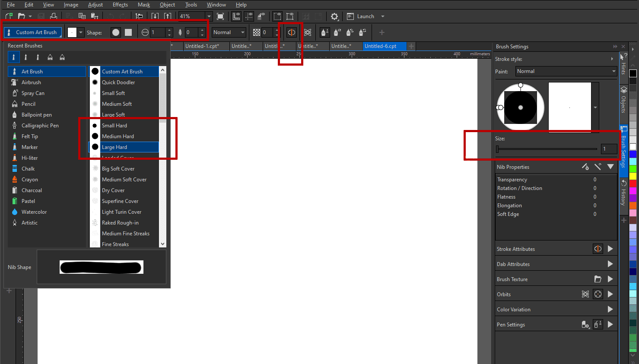This screenshot has height=364, width=639.
Task: Open the Brush Texture folder icon
Action: pyautogui.click(x=598, y=279)
